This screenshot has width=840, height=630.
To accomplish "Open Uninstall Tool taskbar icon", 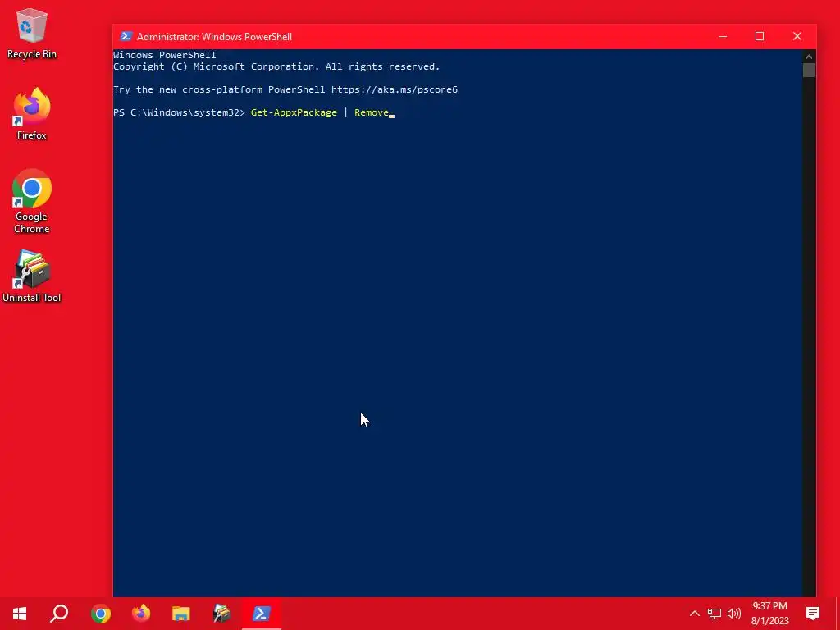I will [221, 614].
